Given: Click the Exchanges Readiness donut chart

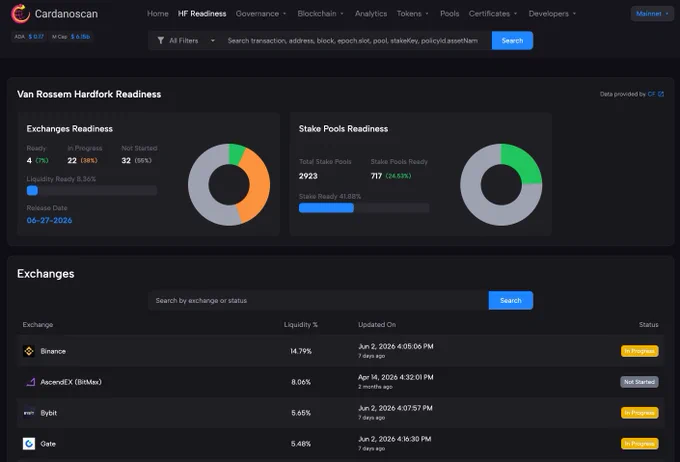Looking at the screenshot, I should (229, 184).
